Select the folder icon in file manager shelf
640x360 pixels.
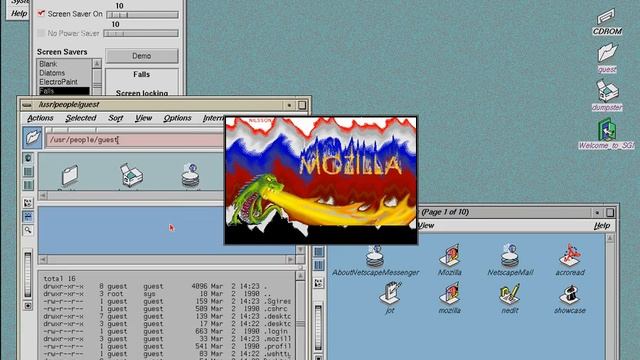(x=70, y=175)
